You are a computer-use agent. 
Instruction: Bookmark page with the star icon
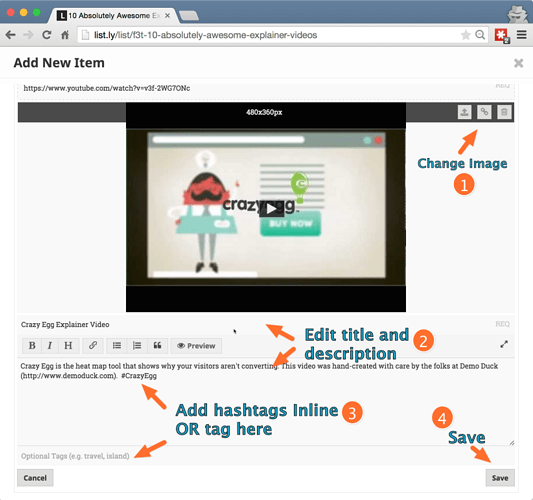pyautogui.click(x=465, y=35)
